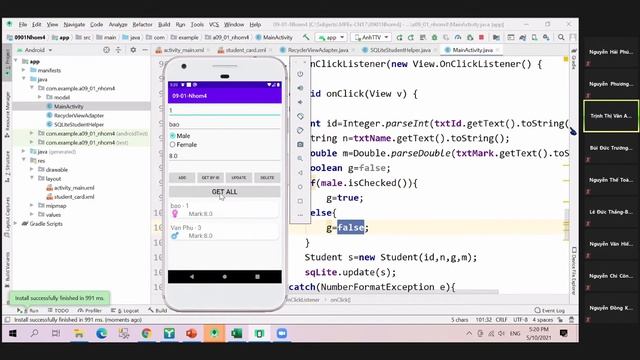Image resolution: width=640 pixels, height=360 pixels.
Task: Click the red Stop button in the toolbar
Action: coord(482,37)
